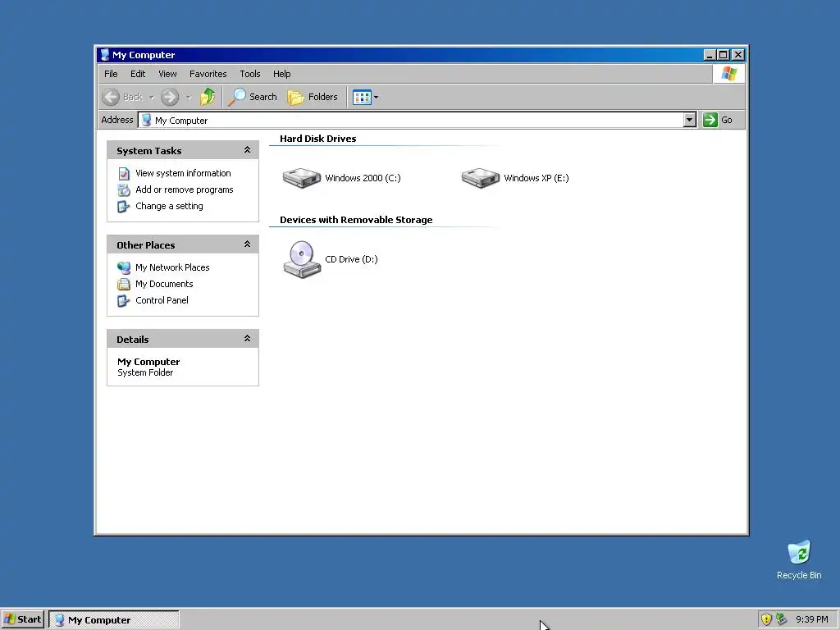Click the My Documents folder icon
This screenshot has height=630, width=840.
[124, 285]
